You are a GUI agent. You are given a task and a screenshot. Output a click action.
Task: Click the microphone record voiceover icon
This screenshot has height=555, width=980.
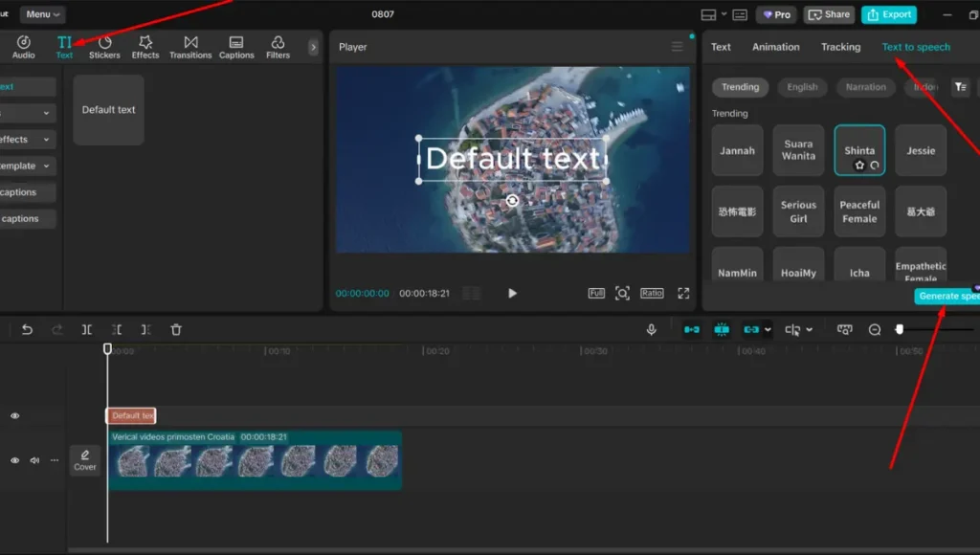[652, 329]
